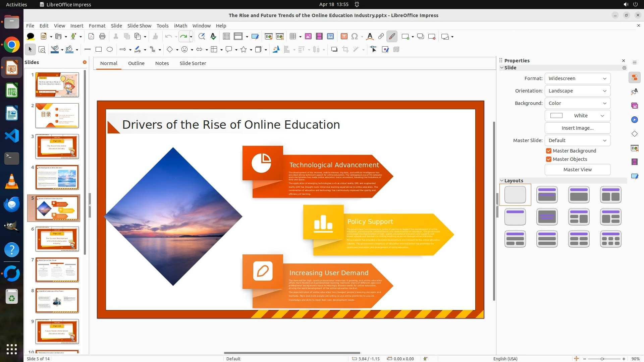Click the Print toolbar icon
644x362 pixels.
tap(102, 37)
